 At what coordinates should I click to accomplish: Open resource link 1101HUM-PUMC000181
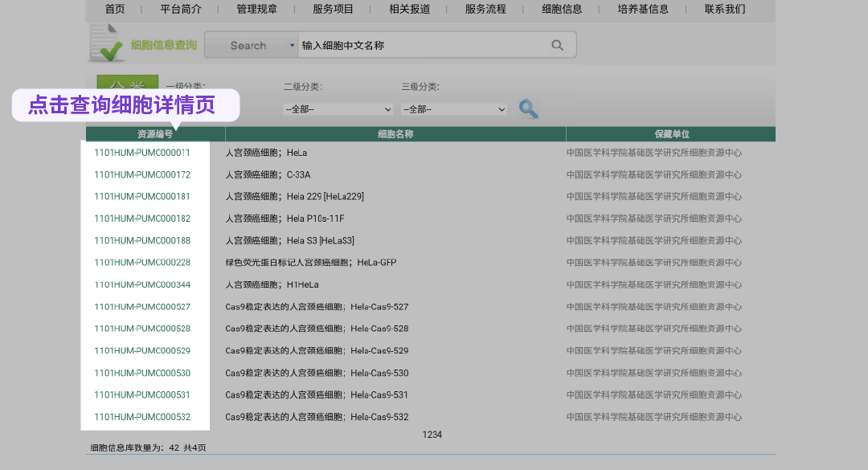coord(142,197)
